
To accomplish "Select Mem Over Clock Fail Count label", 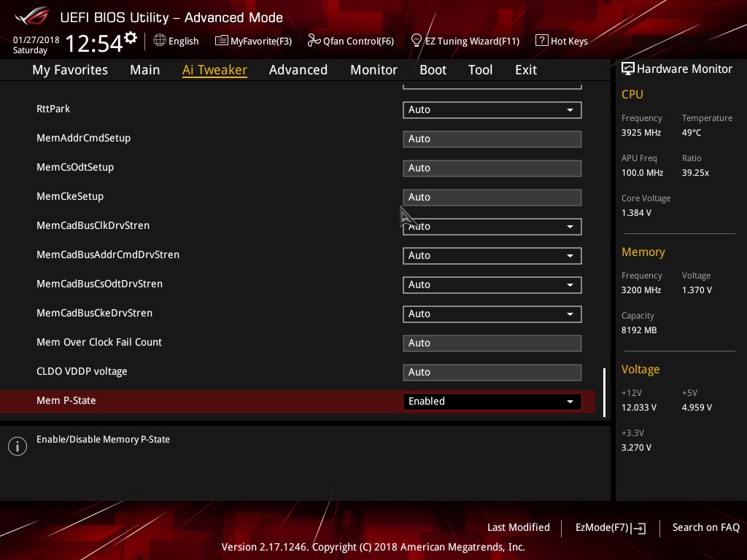I will click(x=99, y=342).
